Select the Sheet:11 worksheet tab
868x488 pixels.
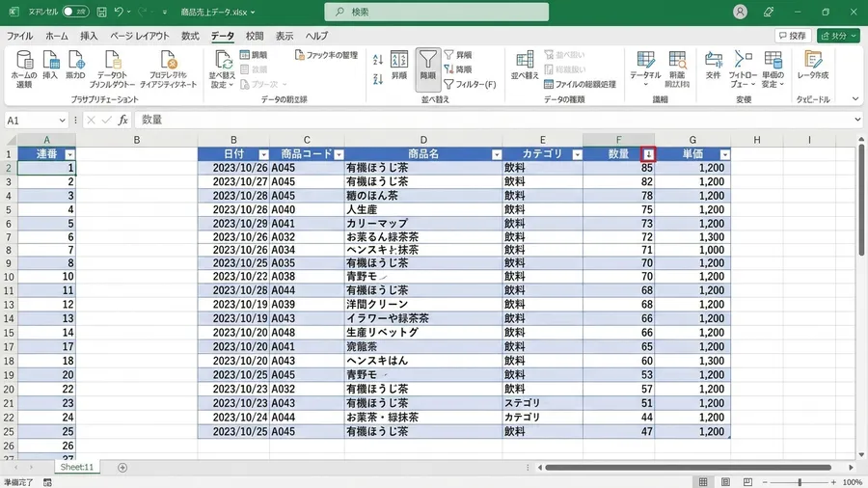click(77, 468)
